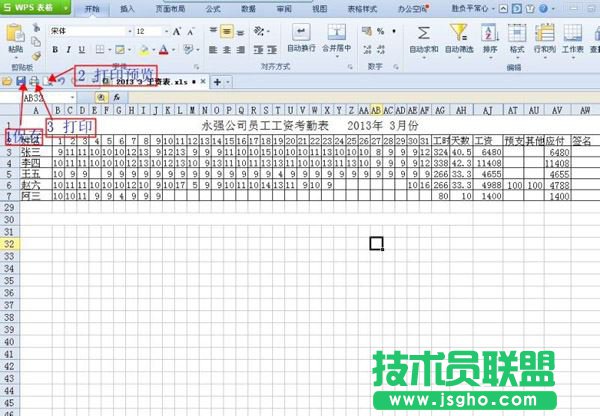The height and width of the screenshot is (416, 600).
Task: Click the Cut scissors icon
Action: (36, 28)
